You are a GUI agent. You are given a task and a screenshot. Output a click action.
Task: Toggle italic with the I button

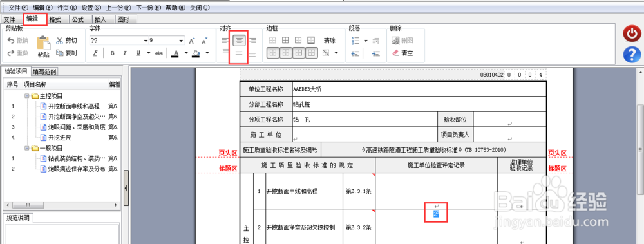[x=125, y=53]
